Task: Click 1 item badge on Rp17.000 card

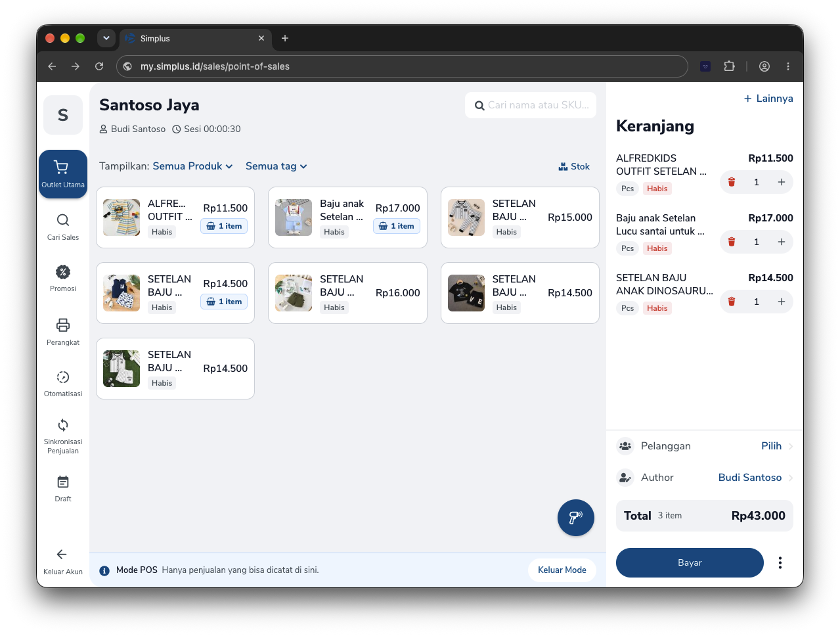Action: [x=397, y=226]
